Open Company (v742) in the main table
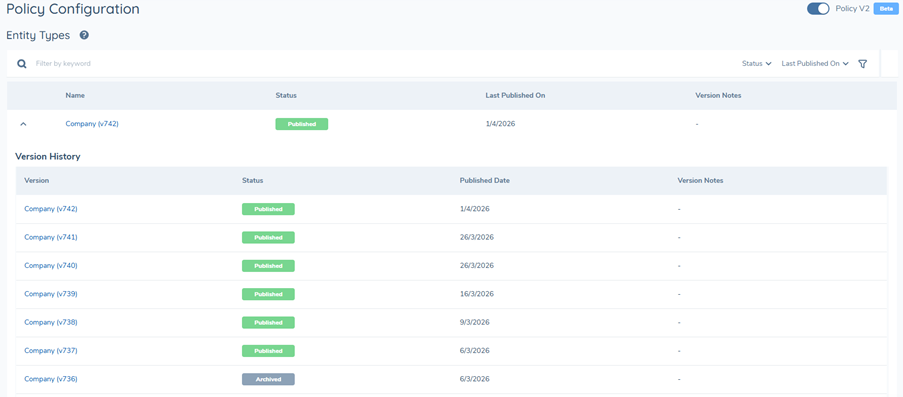Screen dimensions: 903x397 (92, 123)
